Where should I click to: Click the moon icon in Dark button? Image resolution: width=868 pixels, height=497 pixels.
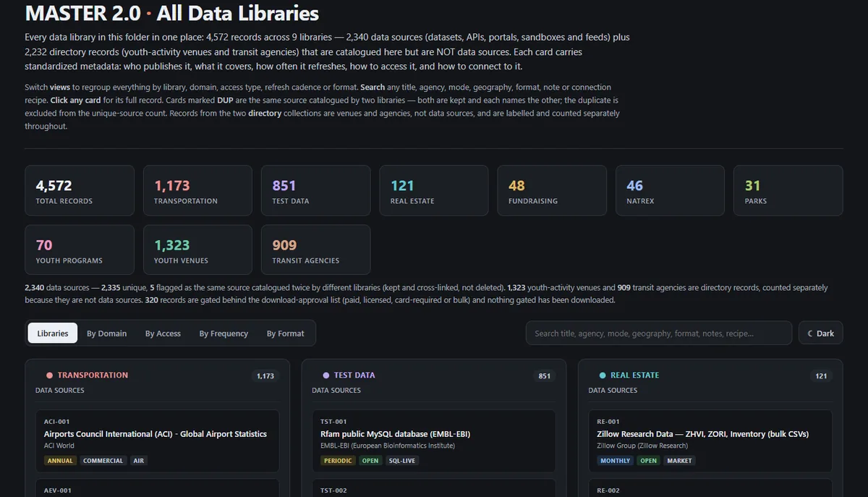pos(810,334)
